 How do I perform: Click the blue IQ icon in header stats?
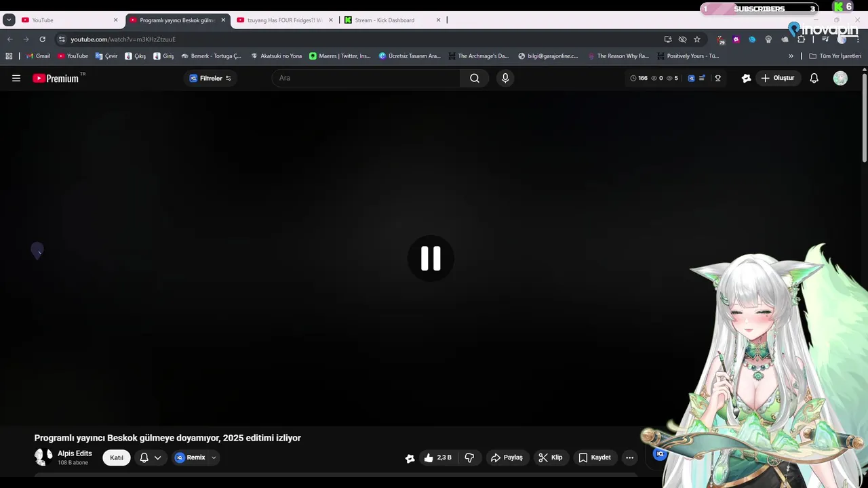tap(691, 78)
